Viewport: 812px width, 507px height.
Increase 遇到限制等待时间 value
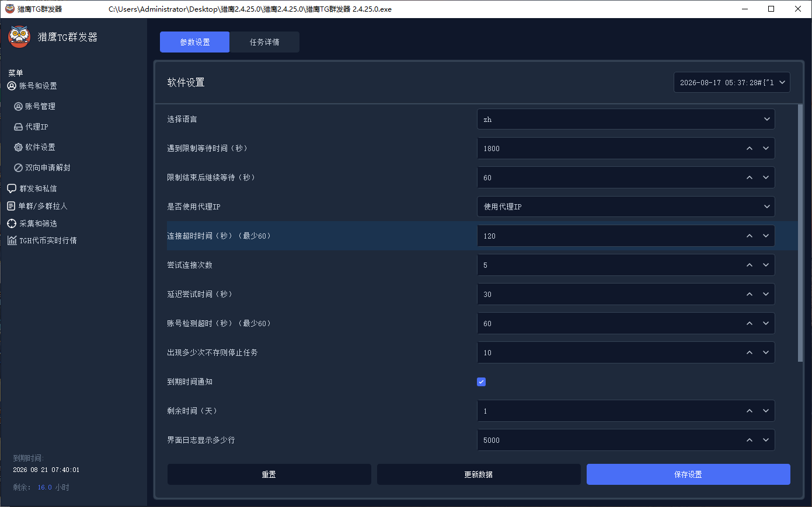750,148
